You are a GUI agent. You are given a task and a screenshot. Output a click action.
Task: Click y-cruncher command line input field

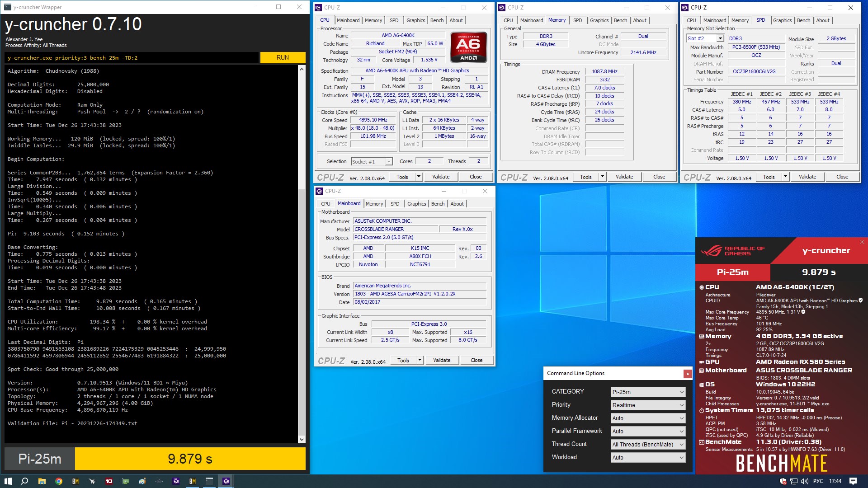(132, 58)
